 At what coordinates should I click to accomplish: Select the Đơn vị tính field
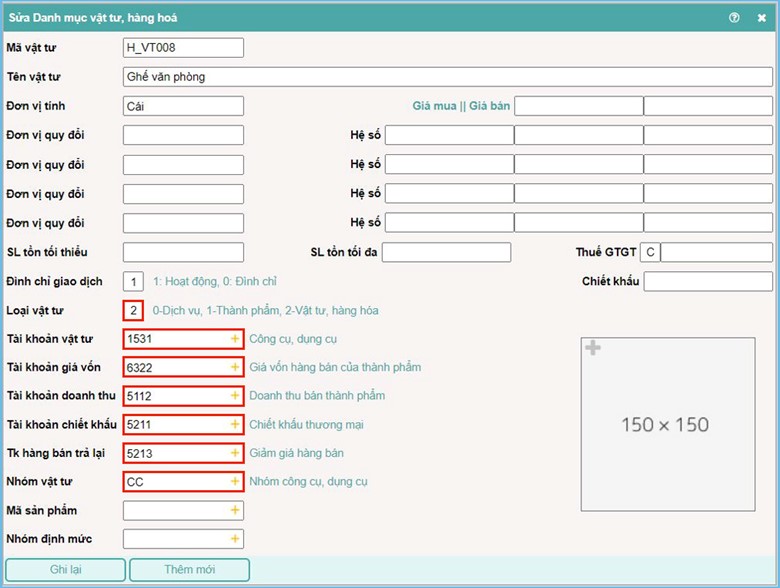[x=183, y=106]
